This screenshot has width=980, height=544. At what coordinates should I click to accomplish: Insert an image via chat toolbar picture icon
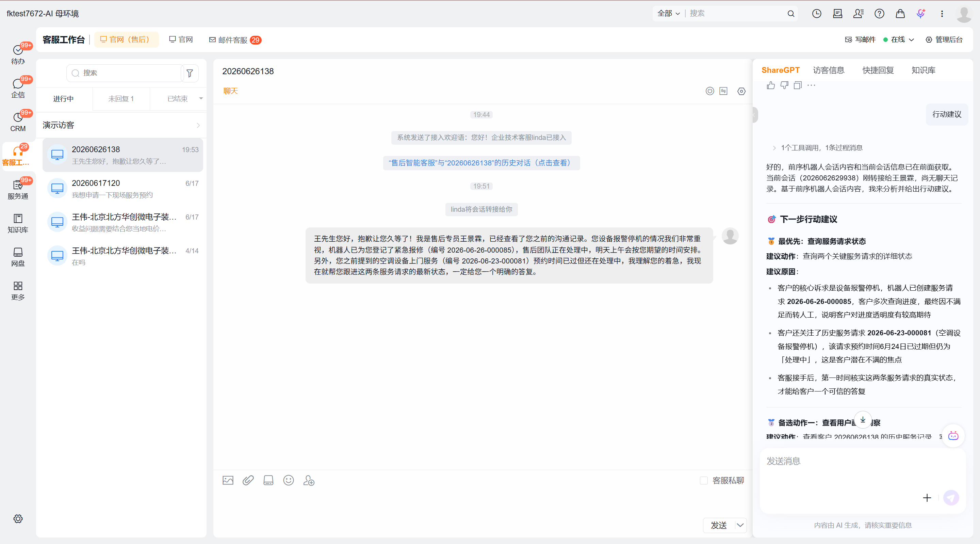[x=228, y=480]
